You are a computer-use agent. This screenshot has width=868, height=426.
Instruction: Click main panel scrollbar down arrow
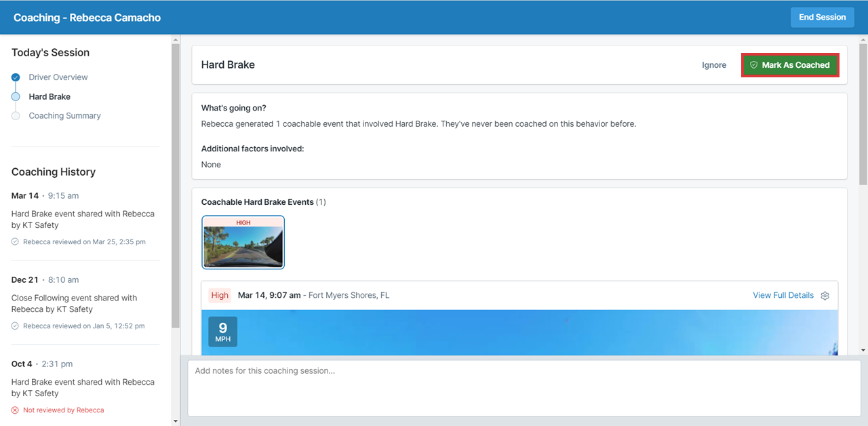863,350
